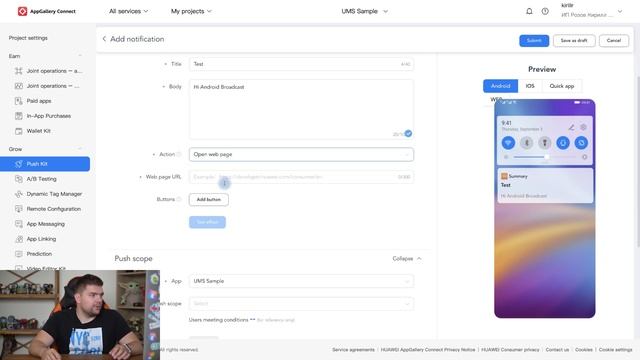Viewport: 640px width, 360px height.
Task: Open the App dropdown showing UMS Sample
Action: click(301, 281)
